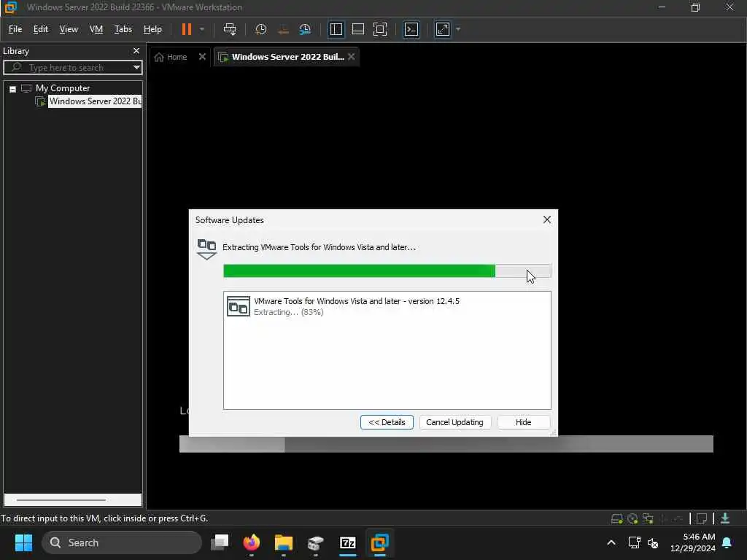747x560 pixels.
Task: Open the Edit menu
Action: (x=41, y=29)
